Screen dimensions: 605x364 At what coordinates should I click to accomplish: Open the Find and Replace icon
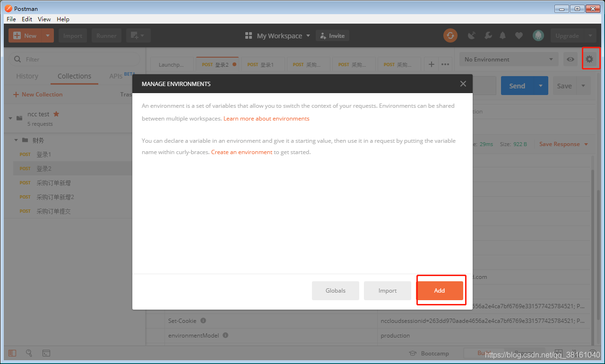[29, 353]
